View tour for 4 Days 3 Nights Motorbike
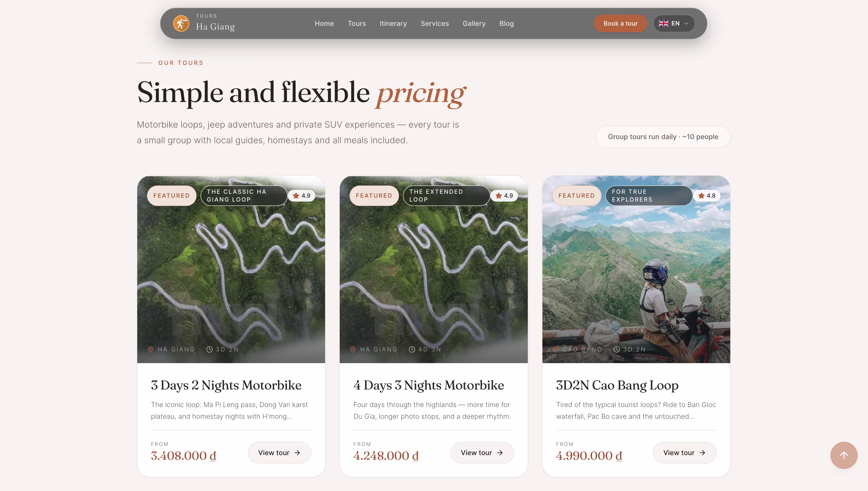This screenshot has width=868, height=491. coord(482,452)
